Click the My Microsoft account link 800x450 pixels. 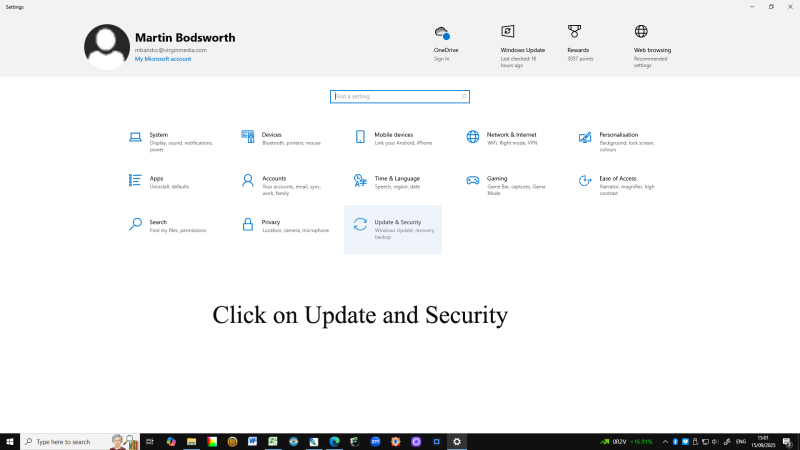(x=163, y=59)
